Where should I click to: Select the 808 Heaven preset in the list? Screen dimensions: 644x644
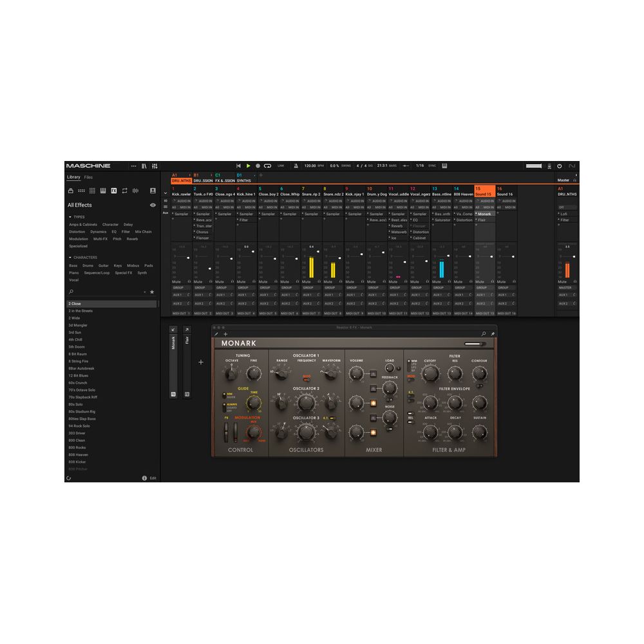pos(79,455)
